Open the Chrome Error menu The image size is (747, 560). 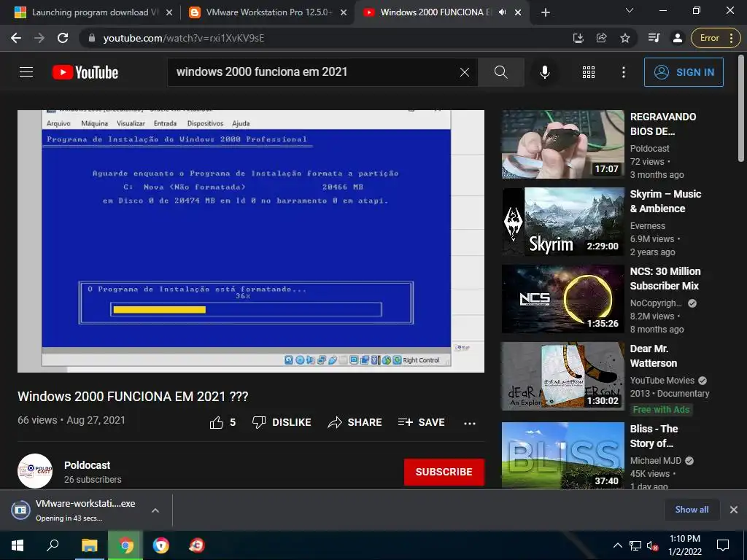point(716,38)
